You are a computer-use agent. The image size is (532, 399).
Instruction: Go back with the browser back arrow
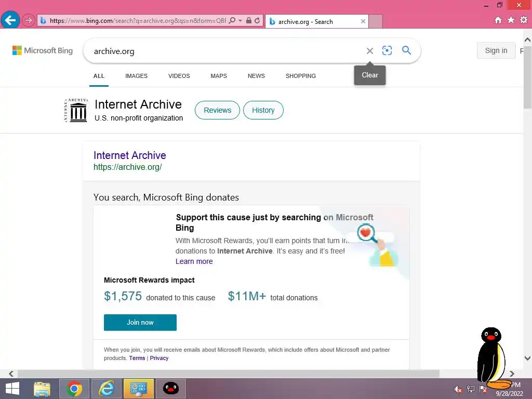tap(10, 20)
